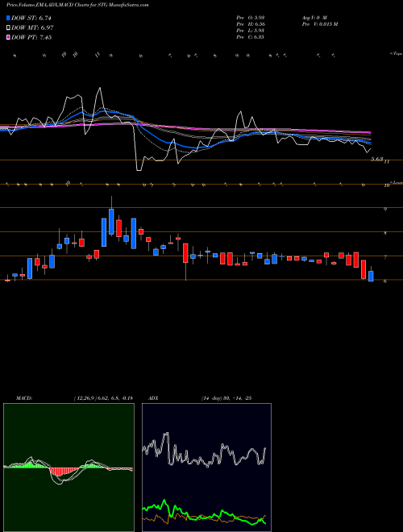Click the white DOW MT legend swatch
Viewport: 403px width, 532px height.
coord(8,27)
